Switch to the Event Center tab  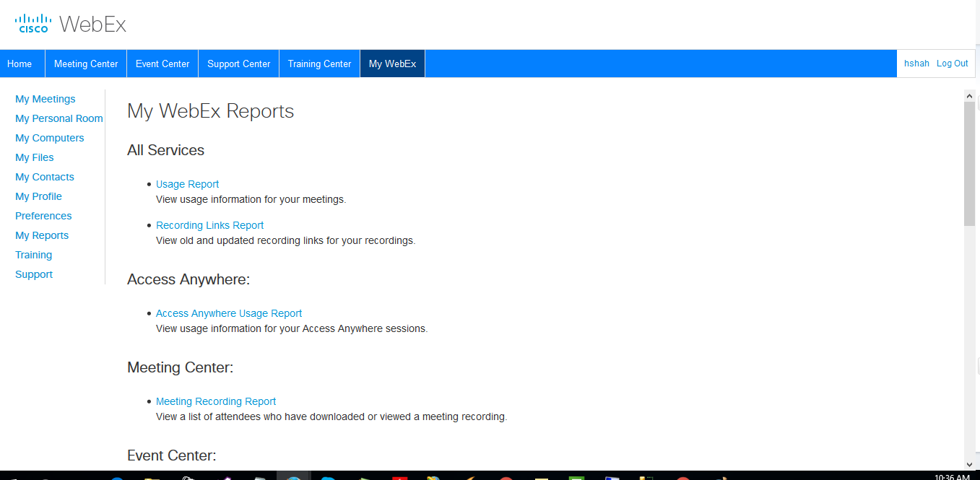(x=162, y=63)
